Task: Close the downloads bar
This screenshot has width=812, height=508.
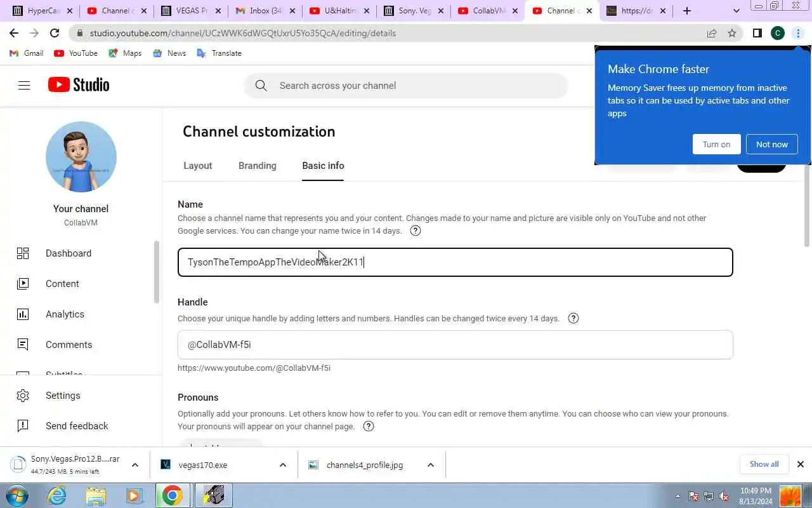Action: tap(801, 464)
